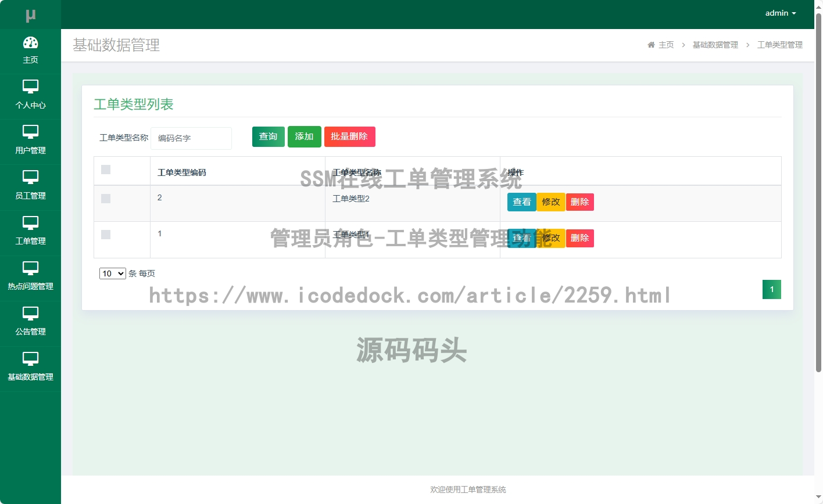
Task: Open 员工管理 monitor icon
Action: tap(30, 177)
